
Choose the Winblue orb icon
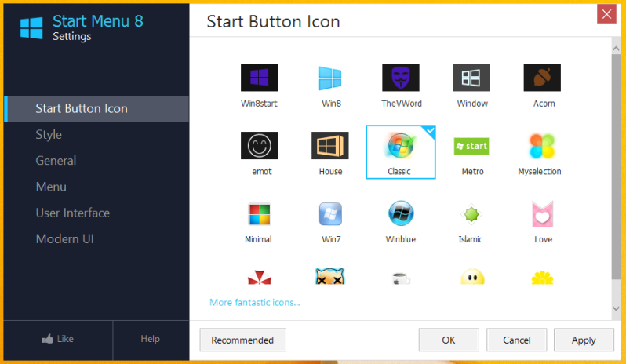[x=401, y=214]
